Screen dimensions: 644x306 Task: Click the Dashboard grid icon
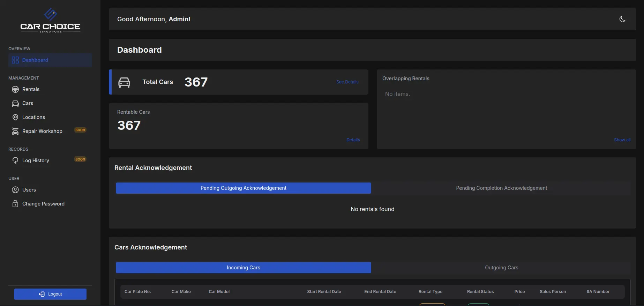[x=15, y=60]
